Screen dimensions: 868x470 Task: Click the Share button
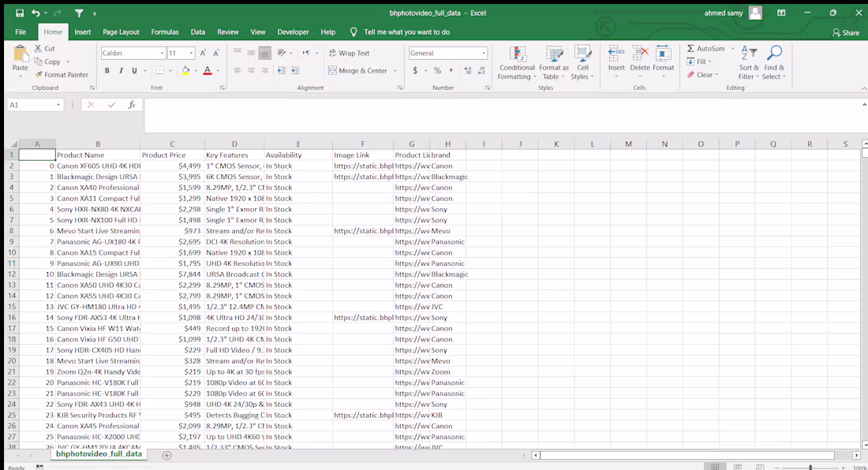[x=847, y=32]
